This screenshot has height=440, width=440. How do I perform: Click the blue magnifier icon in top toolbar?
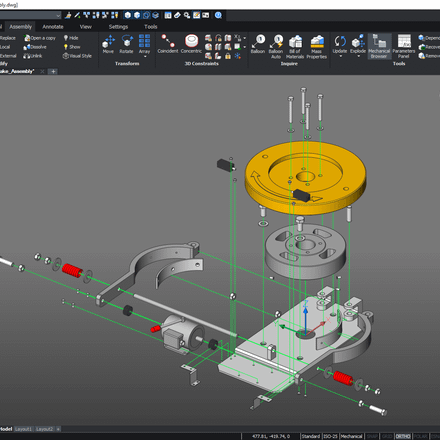[x=218, y=15]
